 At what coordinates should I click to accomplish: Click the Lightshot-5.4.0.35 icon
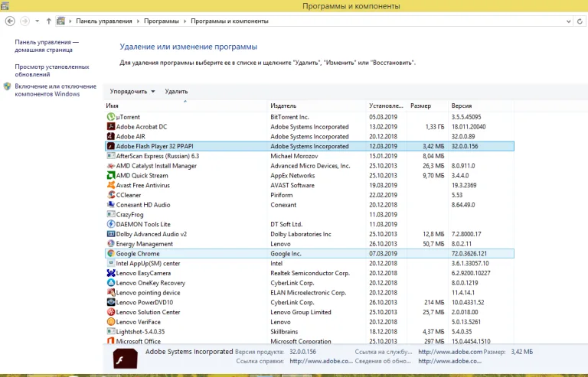point(110,331)
